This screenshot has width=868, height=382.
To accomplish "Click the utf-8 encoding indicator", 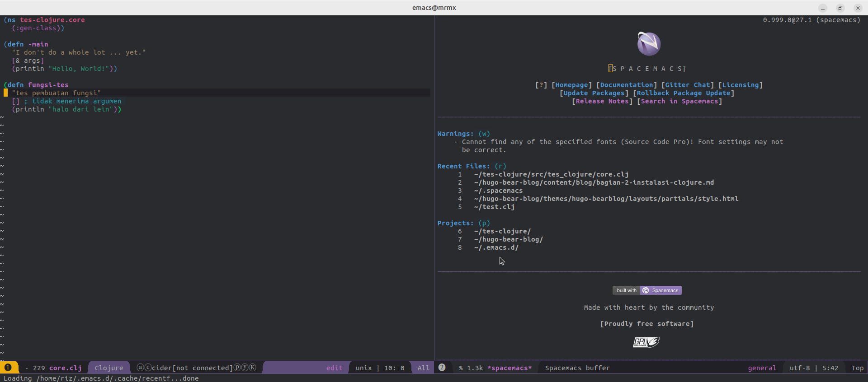I will point(800,368).
